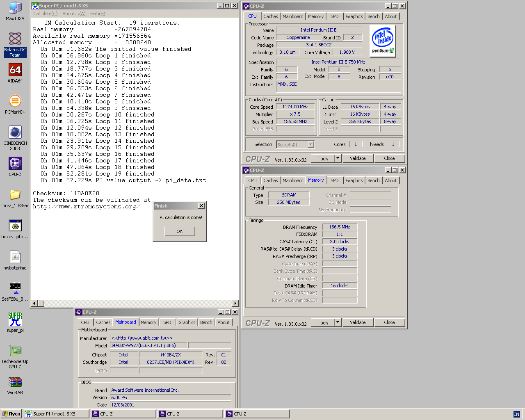Click Validate in Memory CPU-Z window
Screen dimensions: 525x420
coord(358,322)
